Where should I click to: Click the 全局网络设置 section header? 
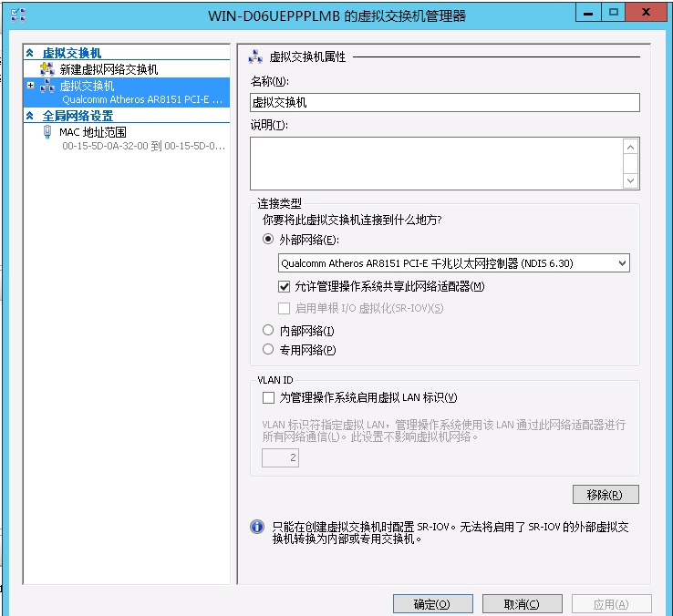[x=78, y=116]
